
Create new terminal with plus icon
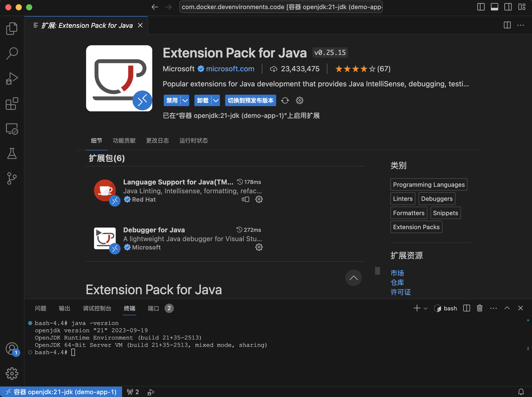tap(417, 308)
